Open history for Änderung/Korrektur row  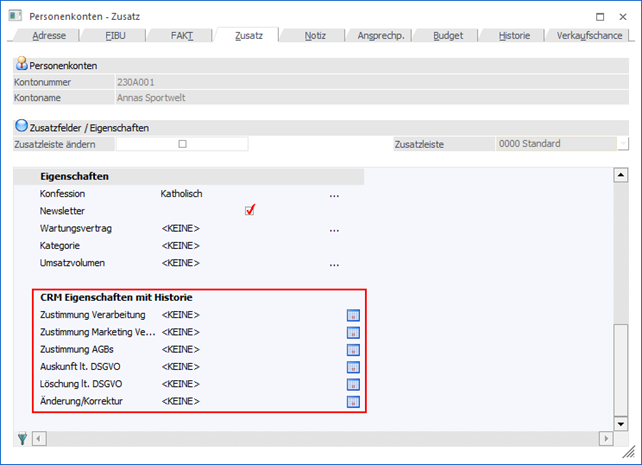[x=352, y=402]
